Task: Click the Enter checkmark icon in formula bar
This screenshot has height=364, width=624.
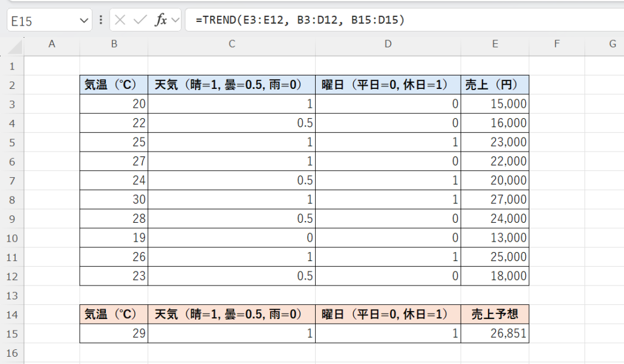Action: click(140, 20)
